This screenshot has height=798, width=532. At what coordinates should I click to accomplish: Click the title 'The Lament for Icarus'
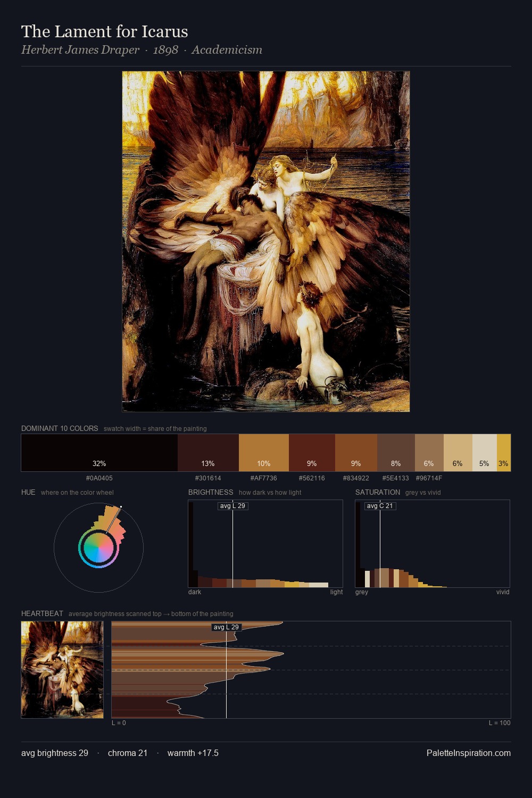click(105, 31)
